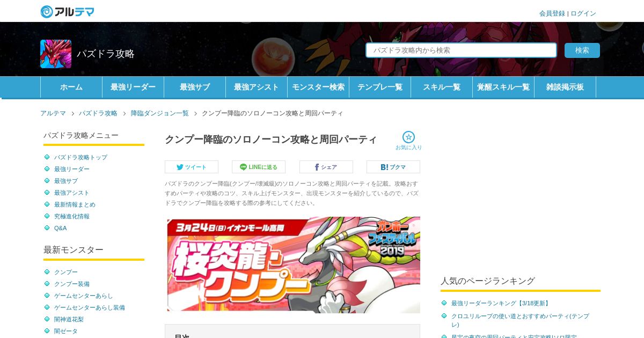Click パズドラ攻略 breadcrumb link
Screen dimensions: 644x338
pyautogui.click(x=98, y=113)
